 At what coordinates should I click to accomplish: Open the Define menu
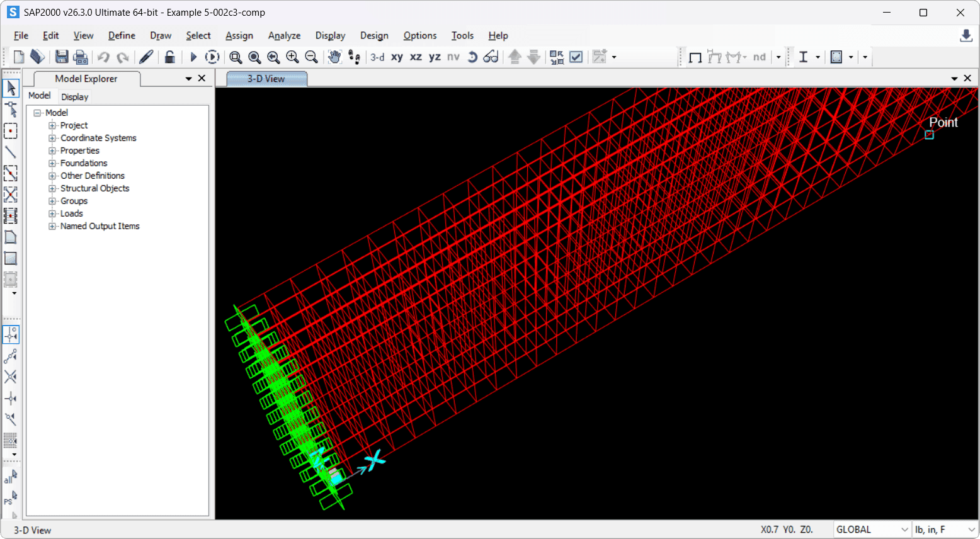pos(122,36)
